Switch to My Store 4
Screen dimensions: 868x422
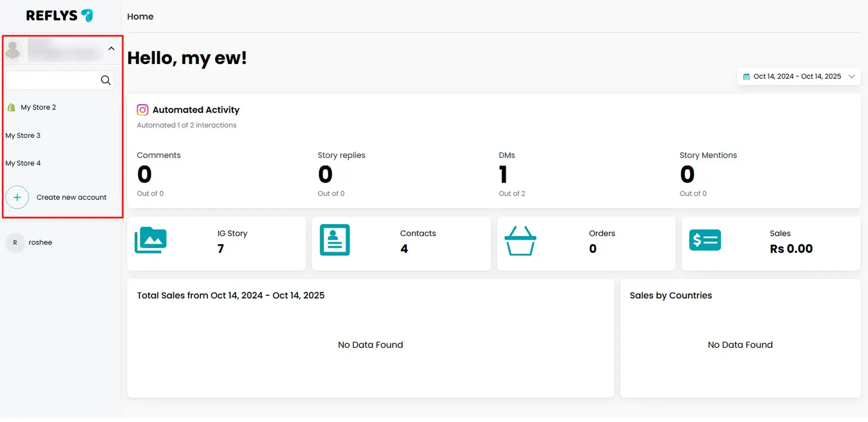click(x=23, y=163)
